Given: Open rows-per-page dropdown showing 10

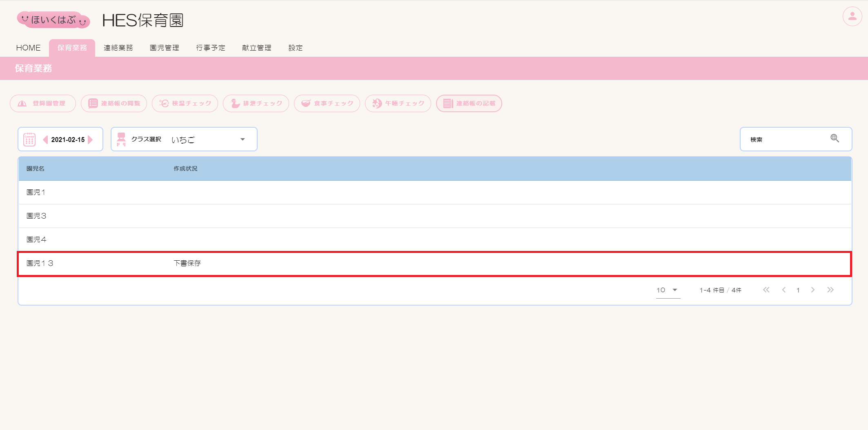Looking at the screenshot, I should point(668,290).
